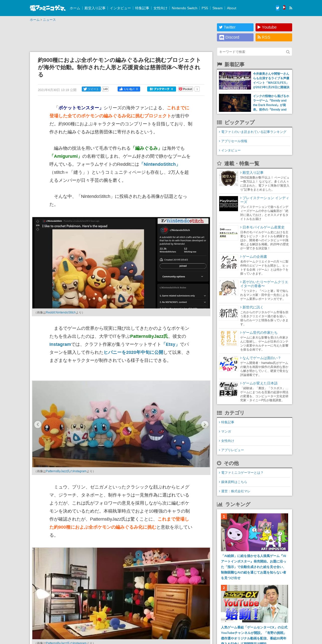Open Bendy and the Dark Revival thumbnail
322x644 pixels.
click(235, 103)
